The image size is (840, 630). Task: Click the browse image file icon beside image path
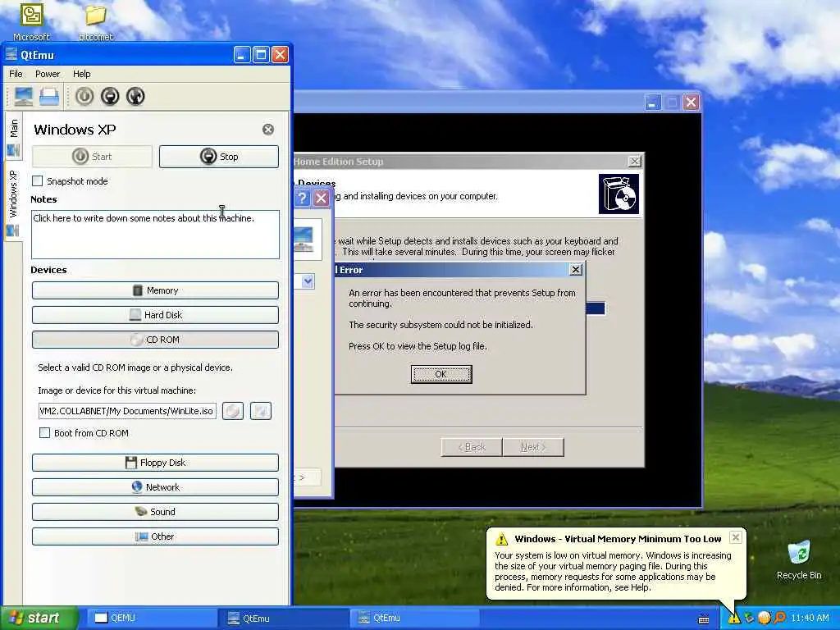tap(261, 411)
